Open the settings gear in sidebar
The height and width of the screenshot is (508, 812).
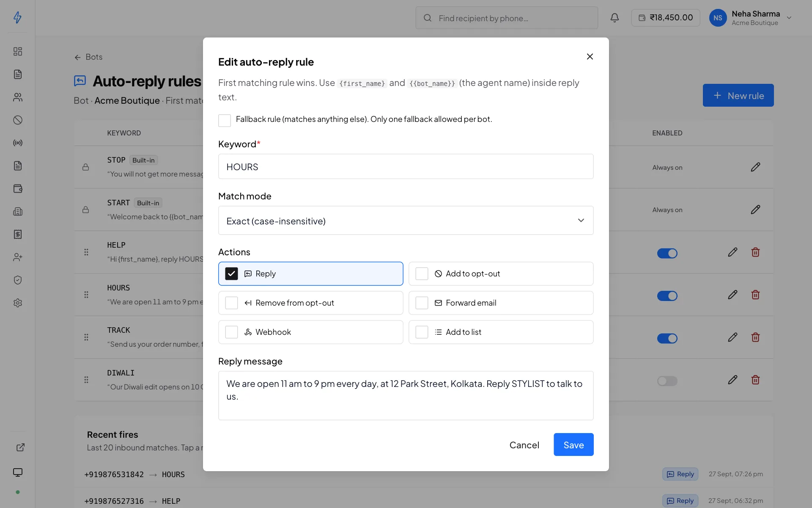pyautogui.click(x=17, y=303)
